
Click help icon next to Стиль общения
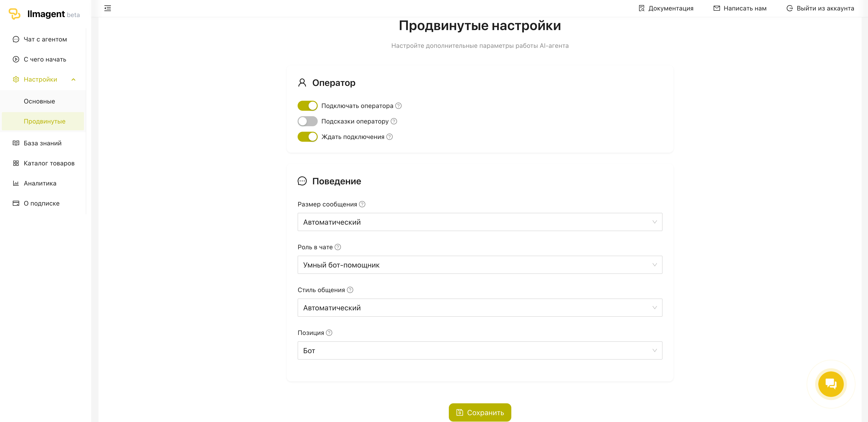tap(350, 290)
